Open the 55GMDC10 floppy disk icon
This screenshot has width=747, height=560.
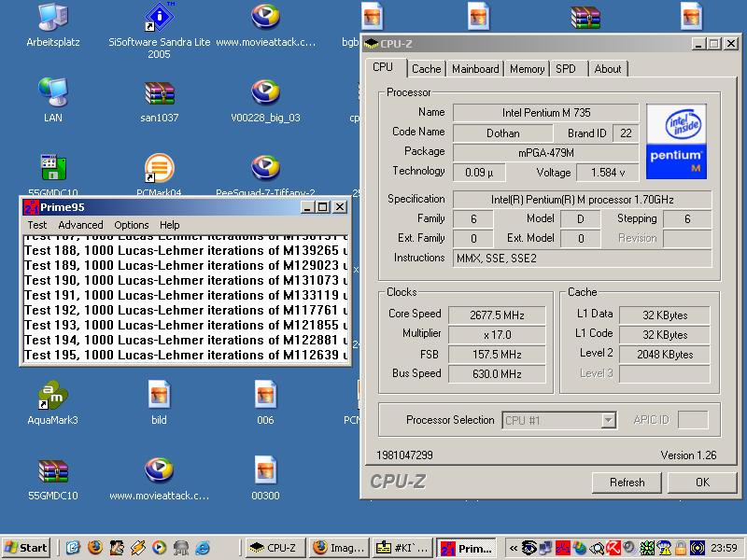[53, 175]
